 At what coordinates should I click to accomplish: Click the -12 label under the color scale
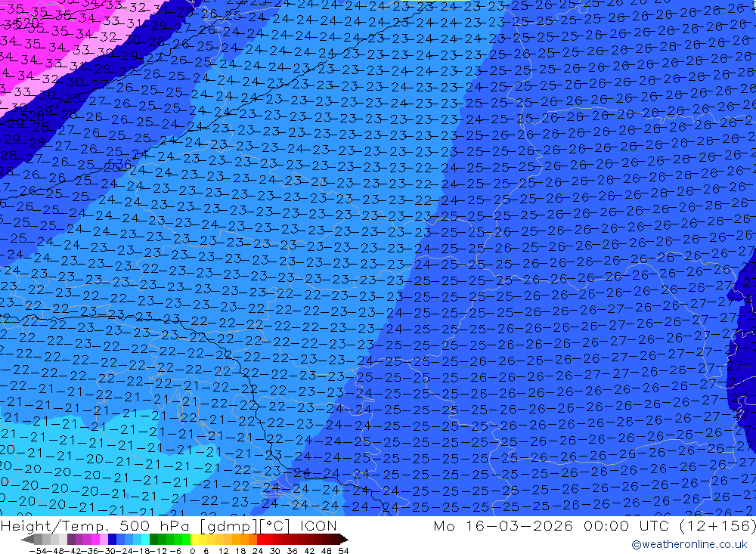(158, 551)
